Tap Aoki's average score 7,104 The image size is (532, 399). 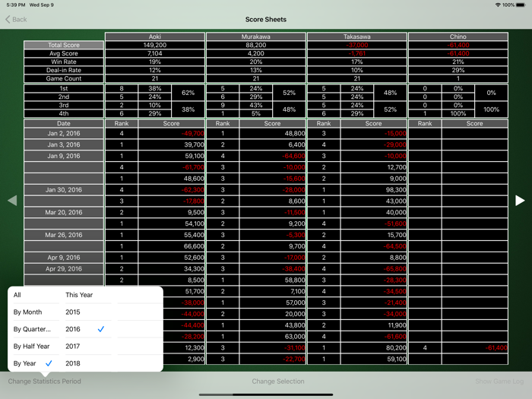pyautogui.click(x=155, y=53)
